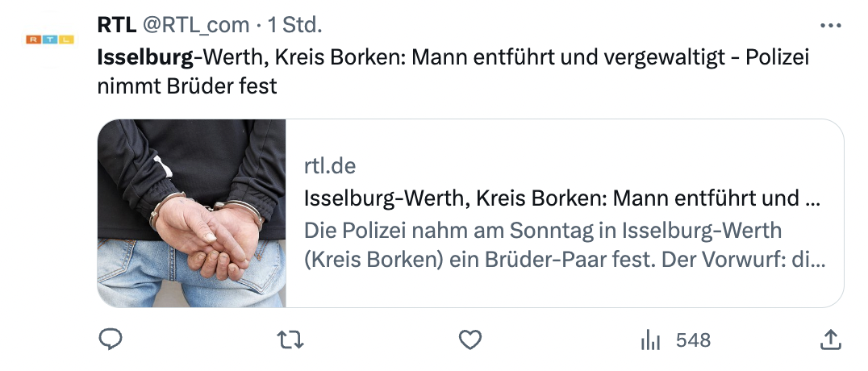Click the tweet line 'nimmt Brüder fest'
The image size is (868, 371).
pos(187,85)
